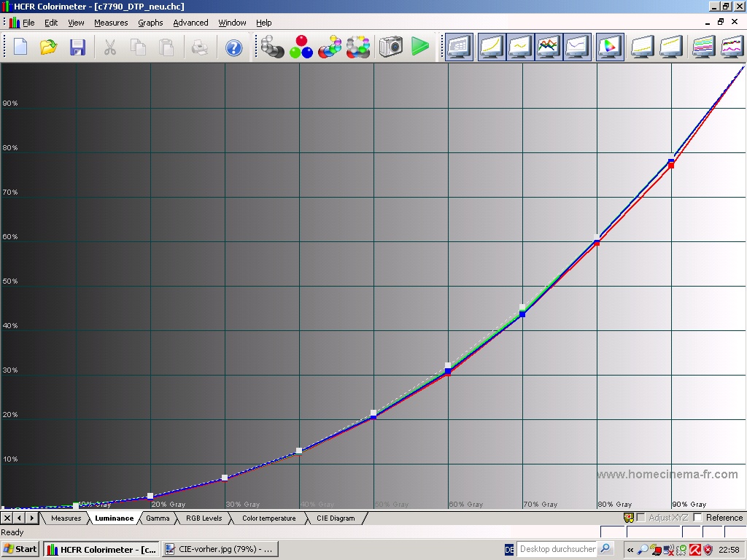
Task: Open the Measures menu
Action: 111,23
